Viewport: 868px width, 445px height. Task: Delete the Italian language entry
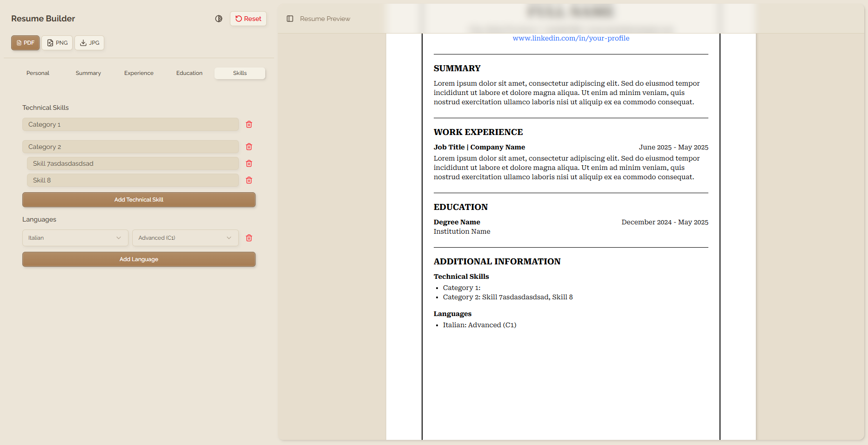pos(249,238)
